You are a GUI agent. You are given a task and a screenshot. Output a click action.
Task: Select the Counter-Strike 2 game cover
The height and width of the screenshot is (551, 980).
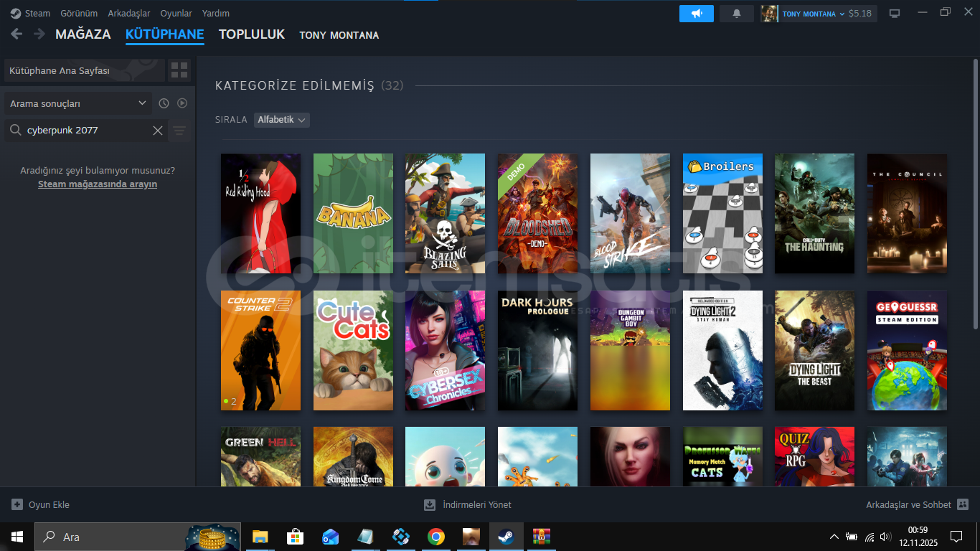(x=260, y=350)
